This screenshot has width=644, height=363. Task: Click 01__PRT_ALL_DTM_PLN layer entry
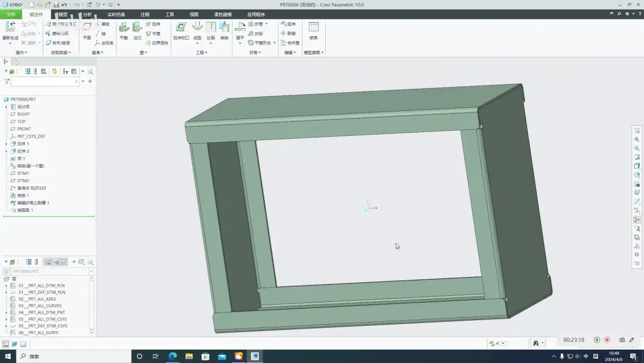click(41, 285)
